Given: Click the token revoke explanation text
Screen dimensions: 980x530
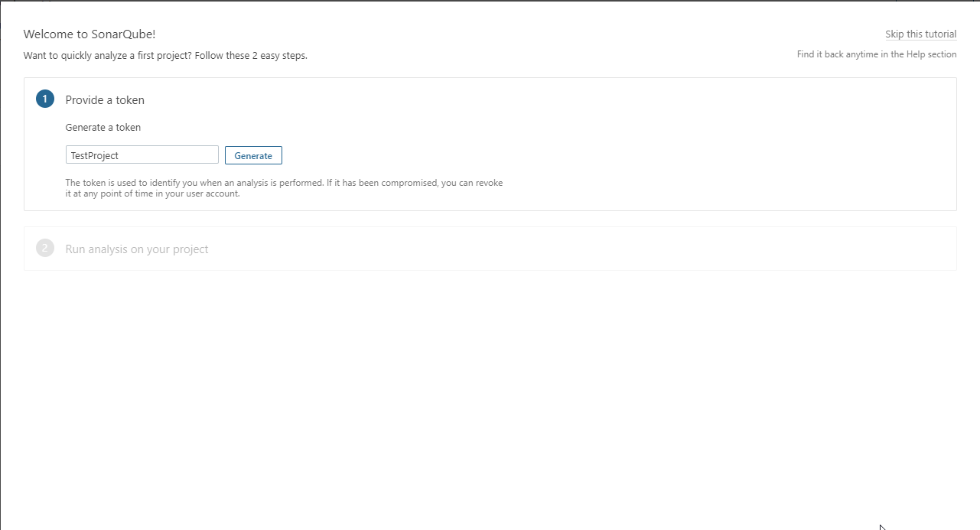Looking at the screenshot, I should [284, 188].
